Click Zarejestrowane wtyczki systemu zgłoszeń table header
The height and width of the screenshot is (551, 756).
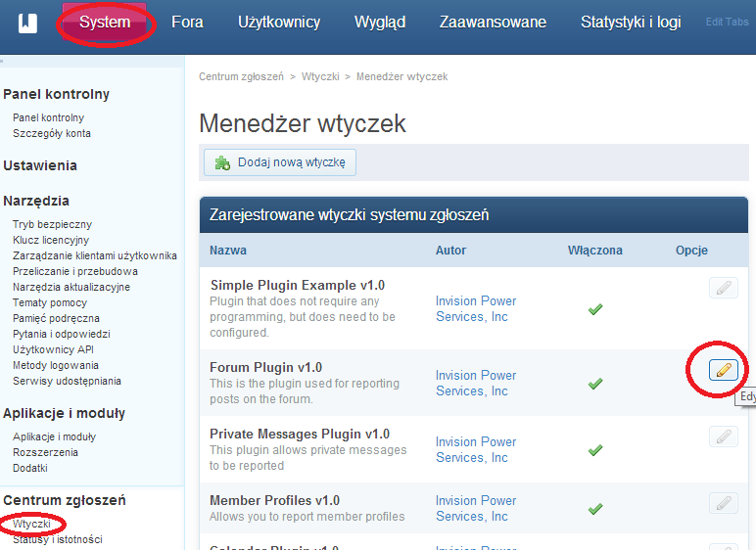click(349, 214)
